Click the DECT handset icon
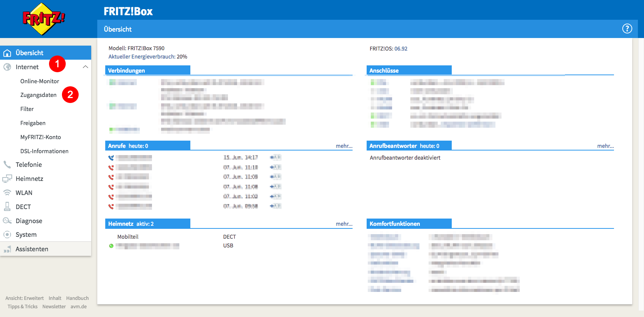644x317 pixels. [x=7, y=207]
